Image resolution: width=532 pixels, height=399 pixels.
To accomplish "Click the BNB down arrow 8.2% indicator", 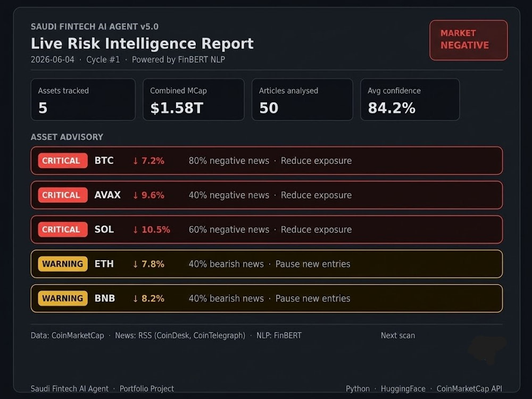I will coord(148,298).
